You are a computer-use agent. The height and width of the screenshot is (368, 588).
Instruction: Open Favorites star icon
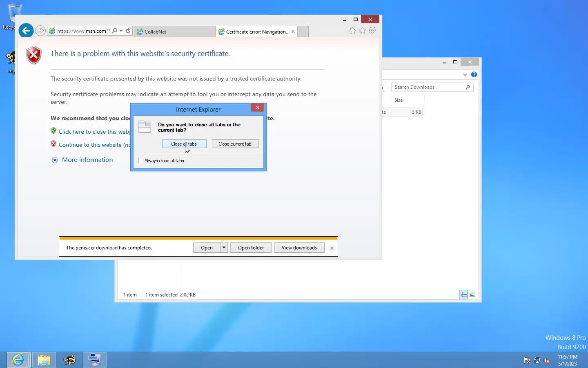click(362, 31)
